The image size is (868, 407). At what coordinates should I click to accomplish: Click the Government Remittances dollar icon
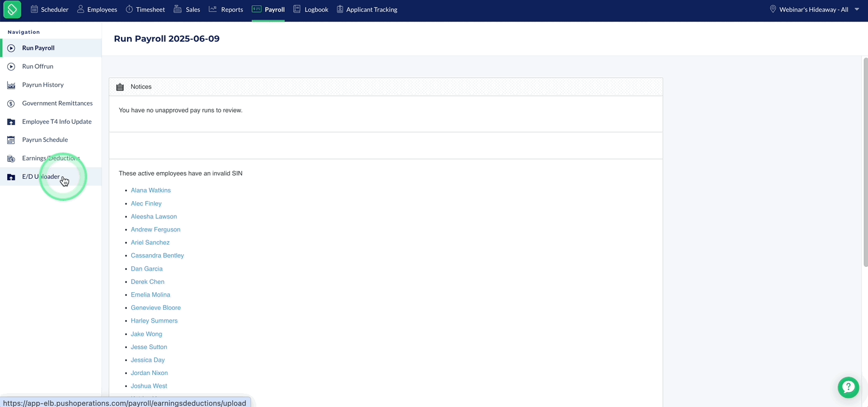tap(11, 103)
